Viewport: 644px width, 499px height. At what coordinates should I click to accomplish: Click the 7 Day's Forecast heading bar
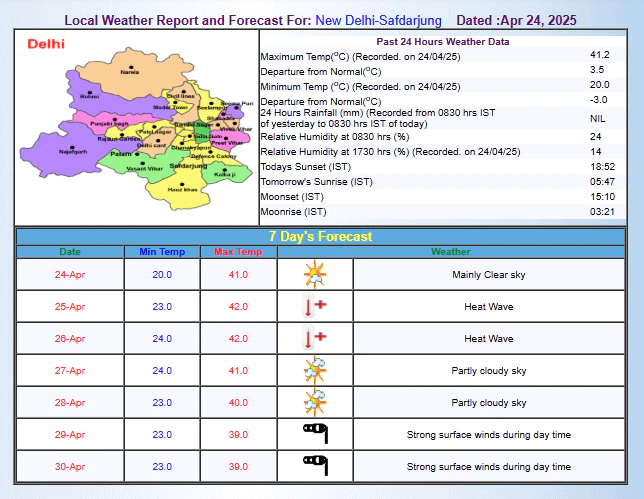[x=321, y=237]
